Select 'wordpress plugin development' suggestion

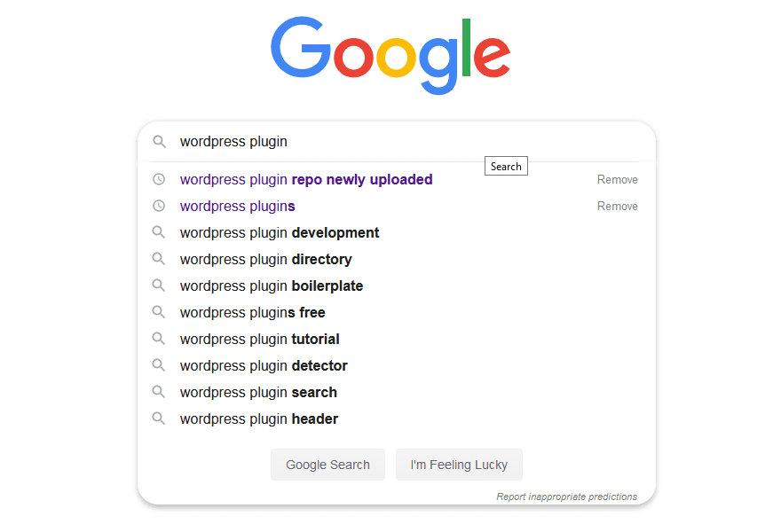tap(280, 232)
